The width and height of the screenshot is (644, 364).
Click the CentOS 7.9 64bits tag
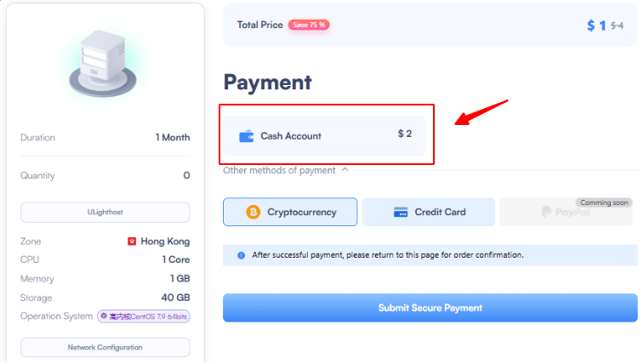pyautogui.click(x=143, y=316)
